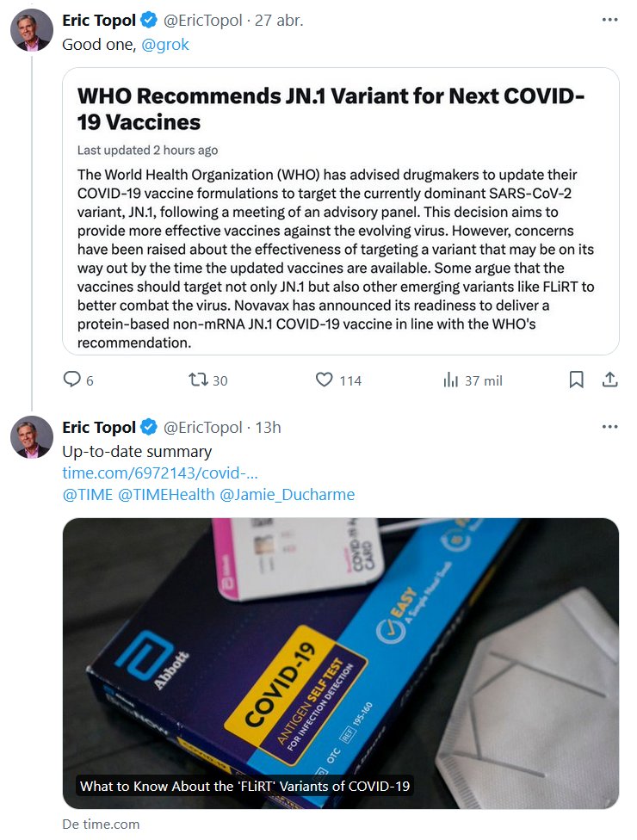Click the 13h timestamp on second tweet
This screenshot has width=637, height=840.
(269, 428)
